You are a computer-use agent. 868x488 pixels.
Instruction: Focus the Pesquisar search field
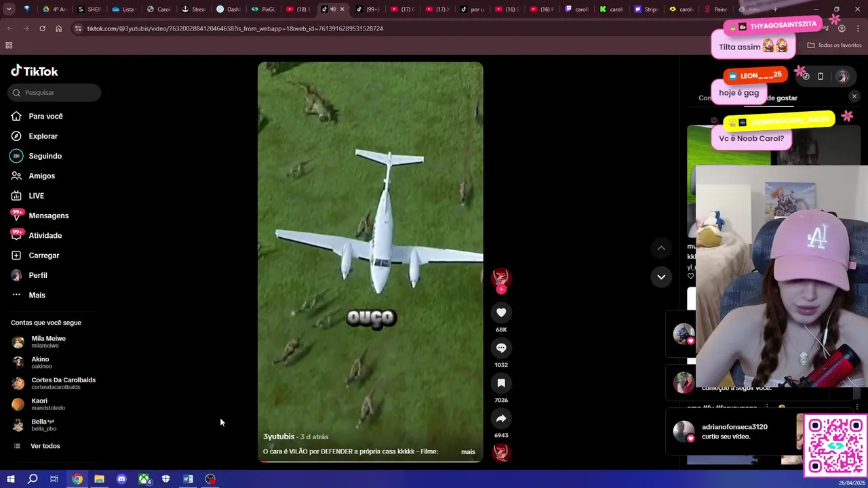coord(54,93)
